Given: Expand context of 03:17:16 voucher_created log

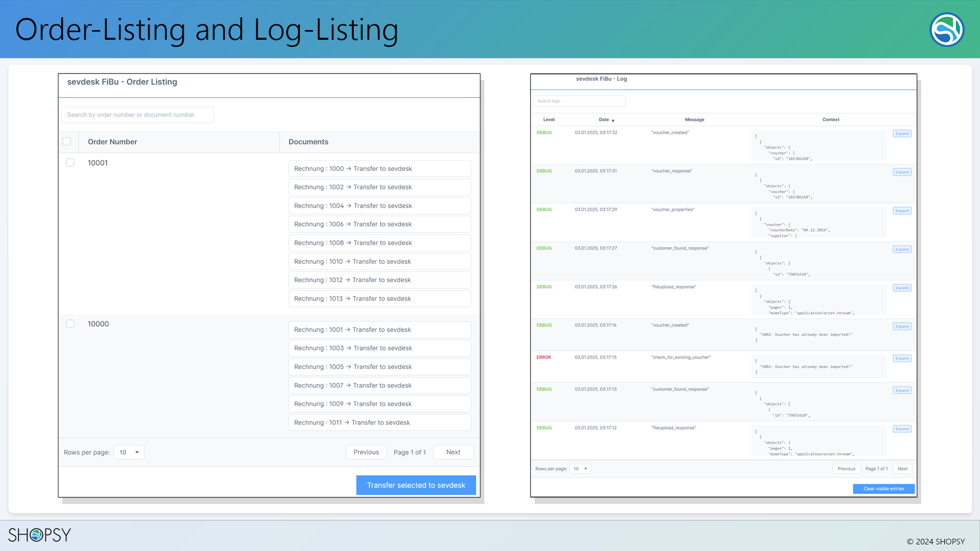Looking at the screenshot, I should click(902, 327).
